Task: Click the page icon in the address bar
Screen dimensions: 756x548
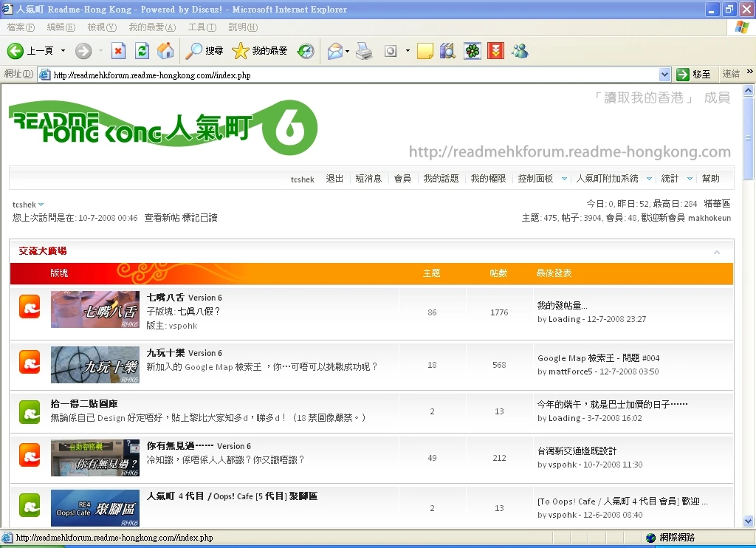Action: (45, 75)
